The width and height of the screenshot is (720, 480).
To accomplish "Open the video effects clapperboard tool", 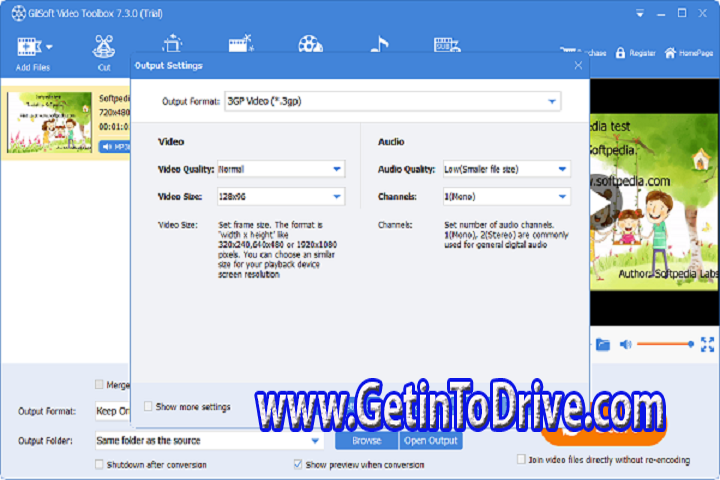I will tap(241, 44).
